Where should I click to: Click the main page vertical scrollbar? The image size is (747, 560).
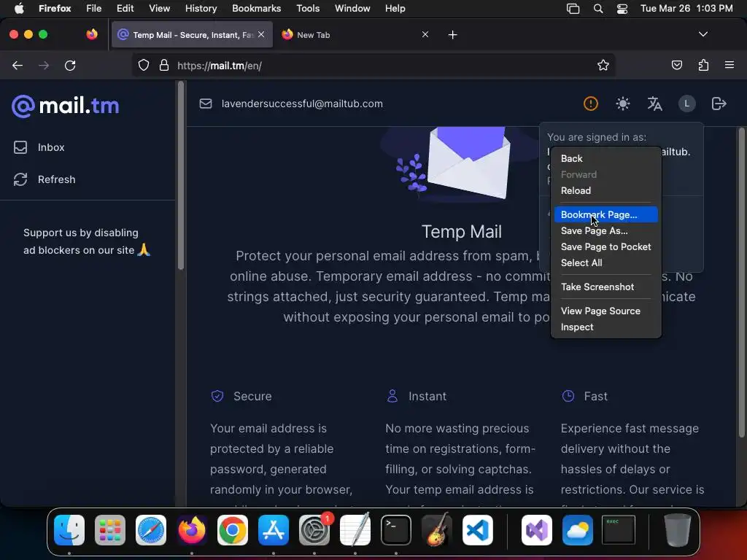point(741,282)
